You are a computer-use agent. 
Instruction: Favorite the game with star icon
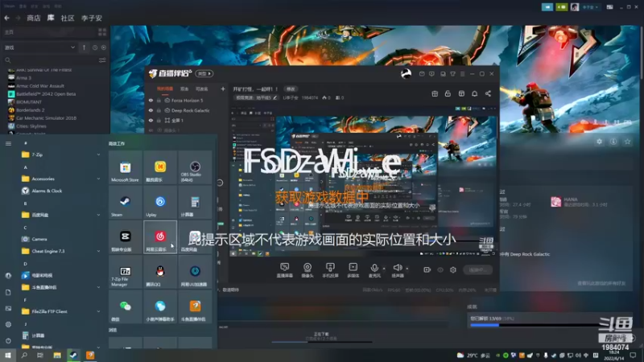[627, 142]
